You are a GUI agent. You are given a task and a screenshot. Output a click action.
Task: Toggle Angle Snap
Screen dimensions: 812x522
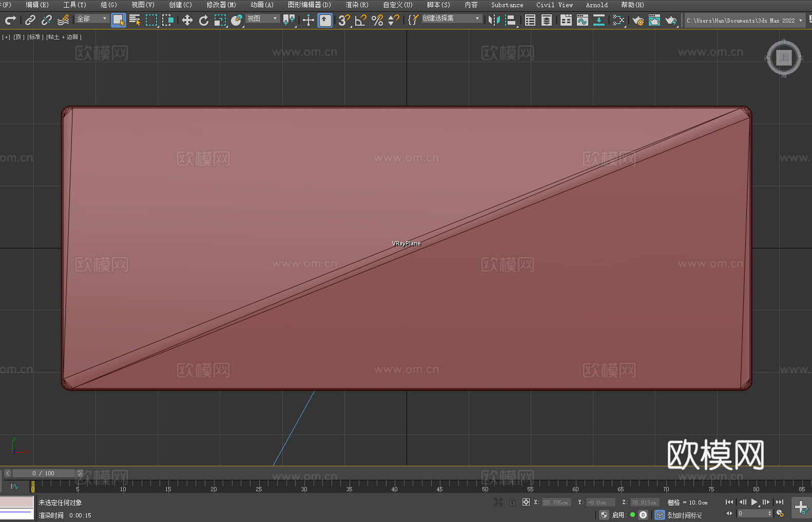click(361, 20)
